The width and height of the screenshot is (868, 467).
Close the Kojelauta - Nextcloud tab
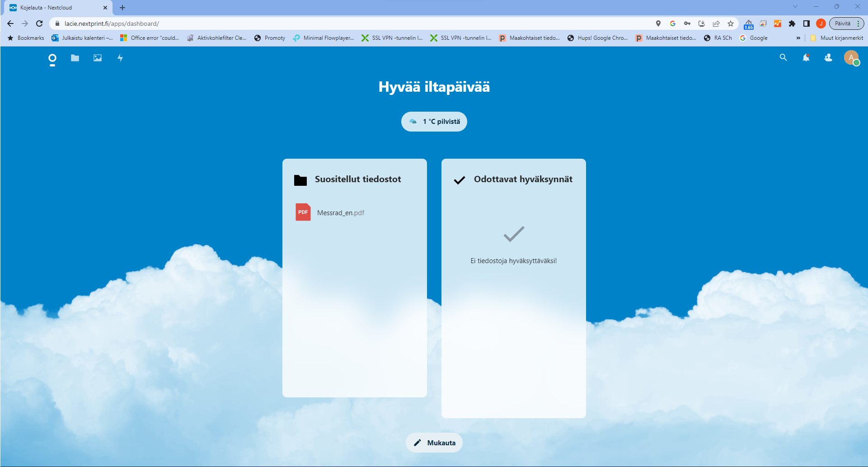point(105,8)
